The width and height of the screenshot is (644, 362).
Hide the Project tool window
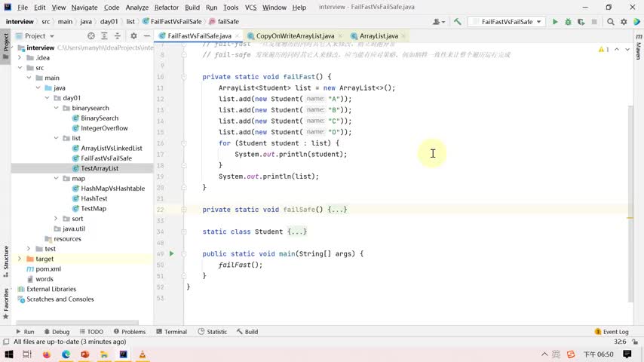click(x=146, y=36)
